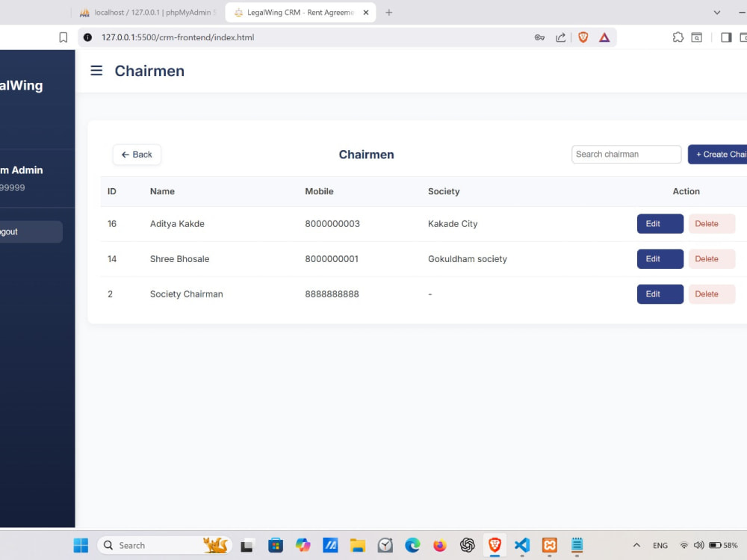Viewport: 747px width, 560px height.
Task: Click the Name column header
Action: (162, 191)
